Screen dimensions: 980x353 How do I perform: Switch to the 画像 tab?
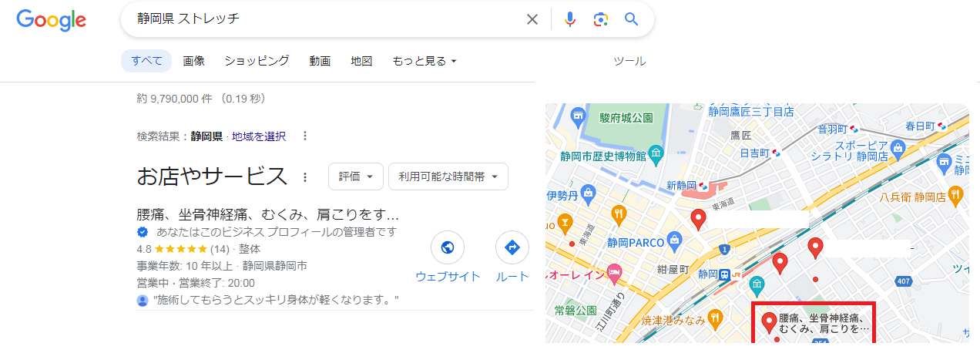click(x=193, y=61)
